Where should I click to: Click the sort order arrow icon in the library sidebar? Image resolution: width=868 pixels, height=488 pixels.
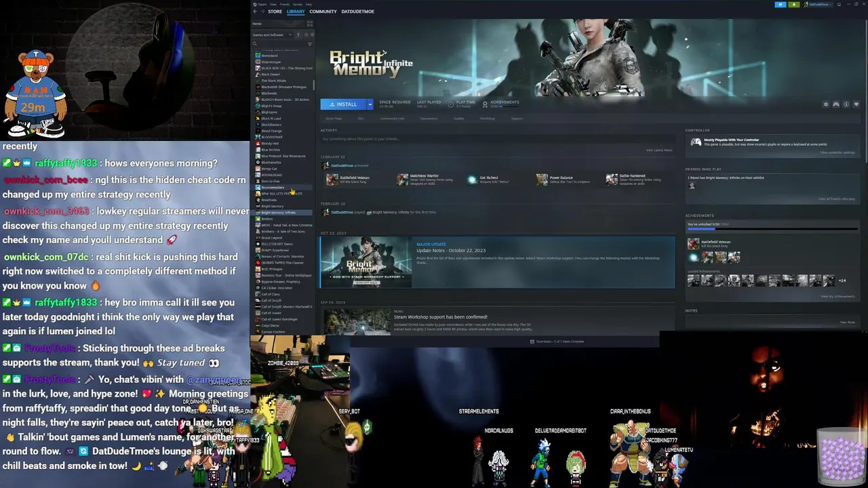298,35
